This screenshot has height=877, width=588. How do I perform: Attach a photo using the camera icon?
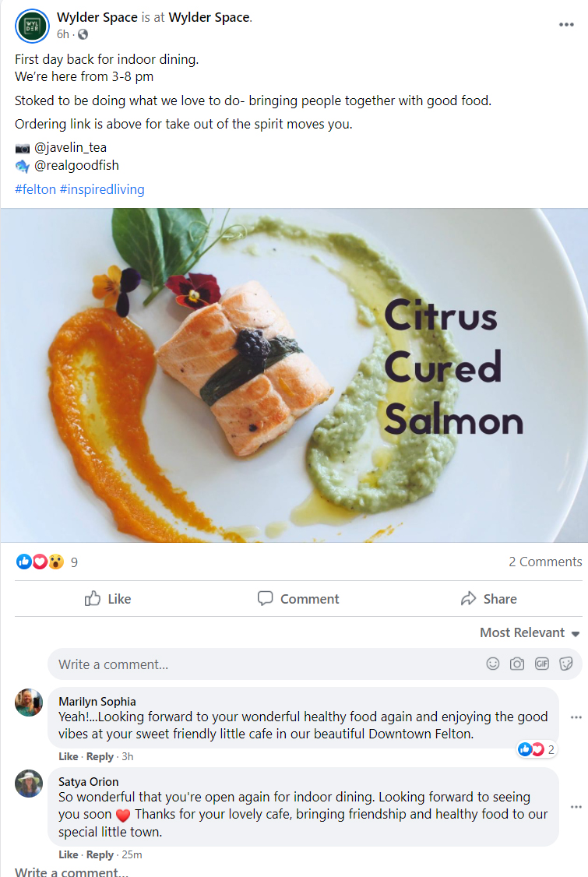click(517, 664)
